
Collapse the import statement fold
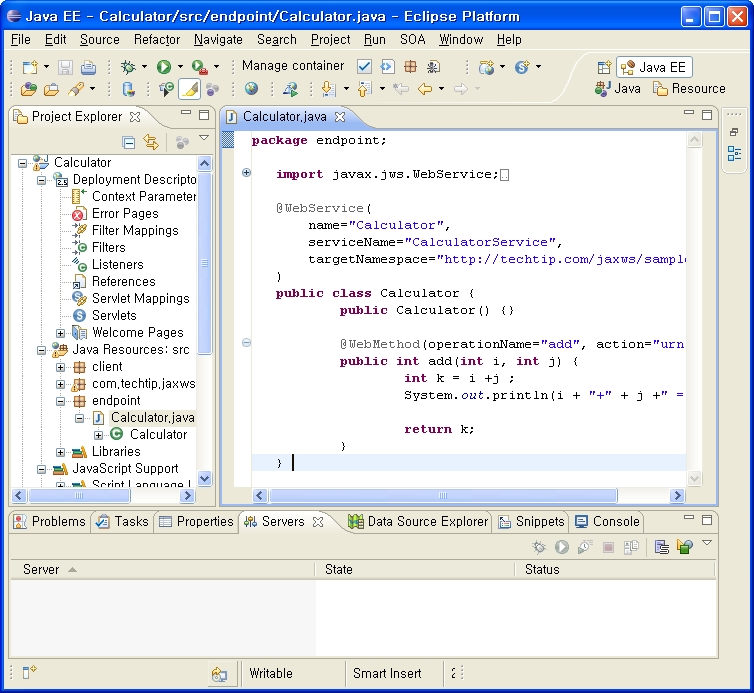pyautogui.click(x=246, y=174)
